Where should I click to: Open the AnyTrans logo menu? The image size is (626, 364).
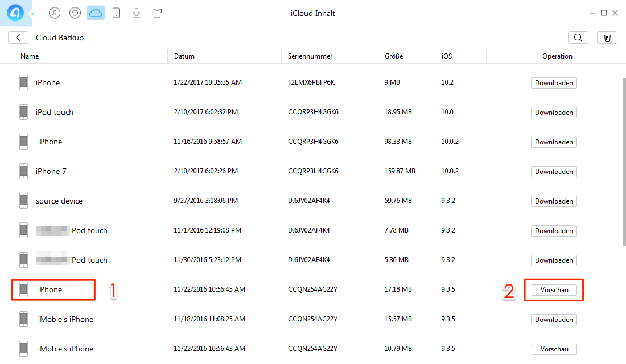click(x=15, y=13)
